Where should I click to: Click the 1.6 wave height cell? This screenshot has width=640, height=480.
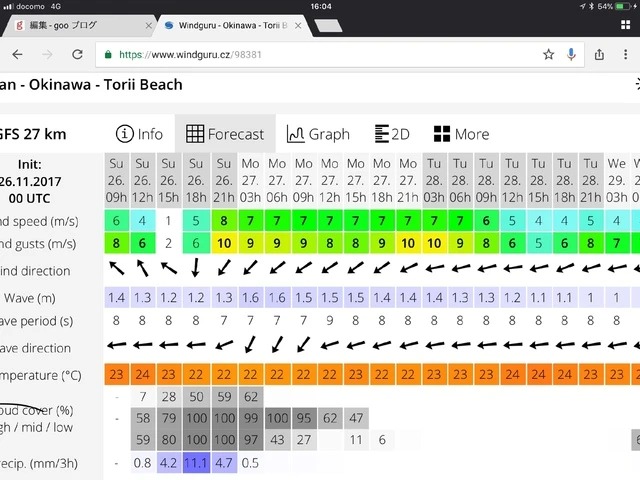[x=250, y=297]
